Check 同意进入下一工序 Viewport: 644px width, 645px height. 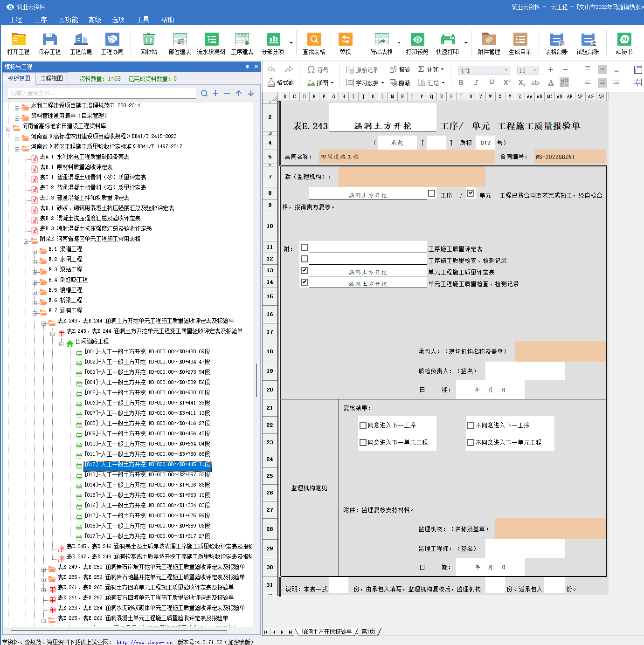pyautogui.click(x=363, y=425)
